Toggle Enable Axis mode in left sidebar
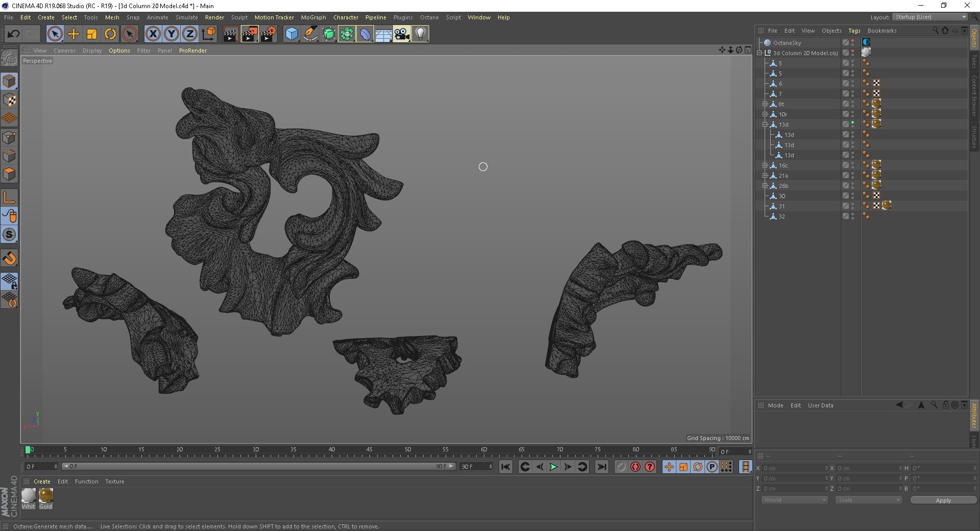The height and width of the screenshot is (531, 980). (x=9, y=198)
